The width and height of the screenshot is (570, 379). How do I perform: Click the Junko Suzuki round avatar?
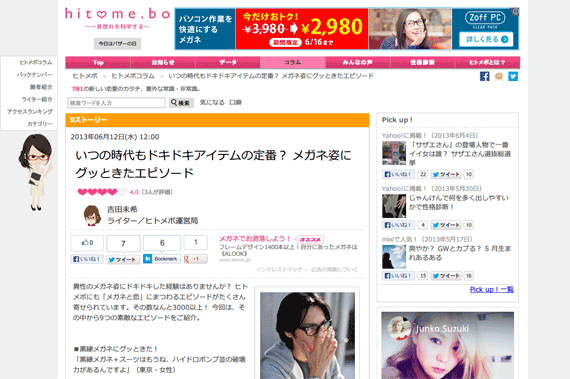(x=399, y=328)
